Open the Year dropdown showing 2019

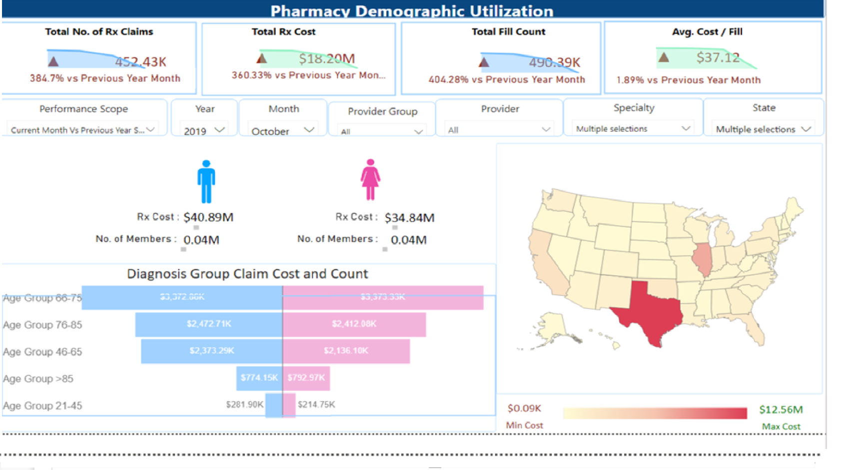pyautogui.click(x=203, y=130)
